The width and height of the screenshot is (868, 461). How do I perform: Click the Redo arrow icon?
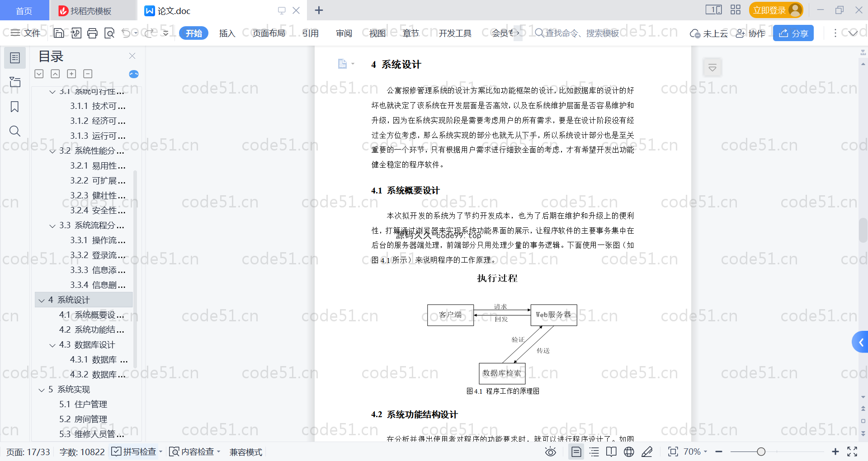click(x=149, y=33)
